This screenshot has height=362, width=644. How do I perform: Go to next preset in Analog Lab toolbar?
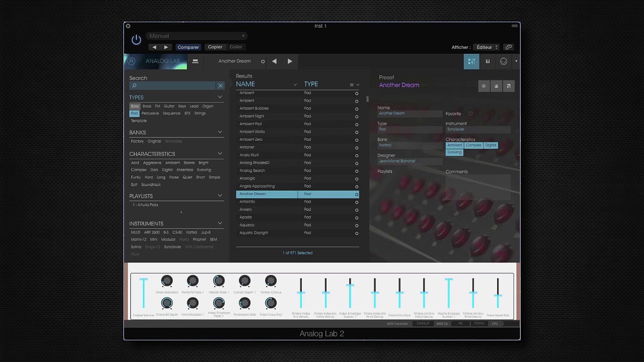tap(290, 61)
